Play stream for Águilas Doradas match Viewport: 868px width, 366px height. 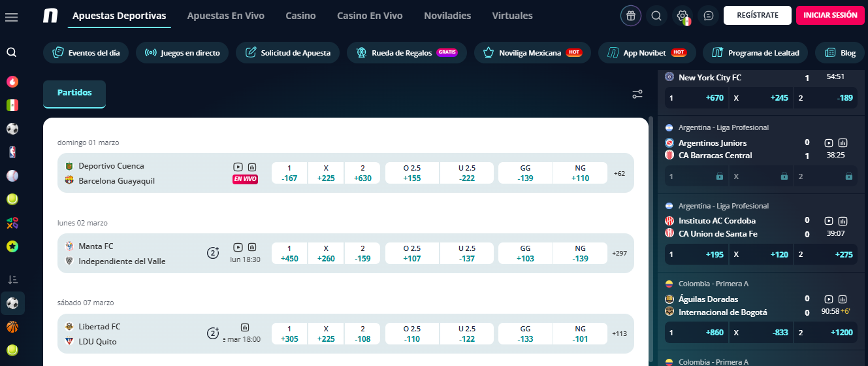coord(829,299)
